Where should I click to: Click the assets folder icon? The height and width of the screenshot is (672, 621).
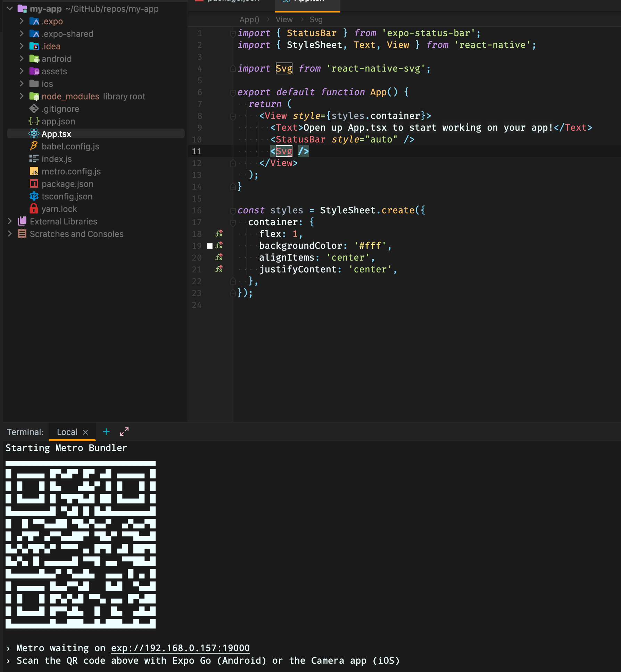click(x=34, y=71)
